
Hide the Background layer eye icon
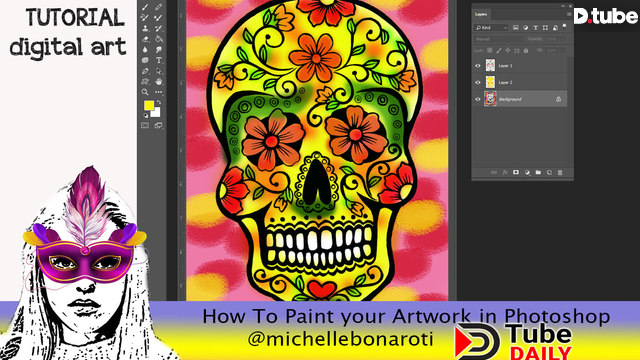(x=478, y=99)
